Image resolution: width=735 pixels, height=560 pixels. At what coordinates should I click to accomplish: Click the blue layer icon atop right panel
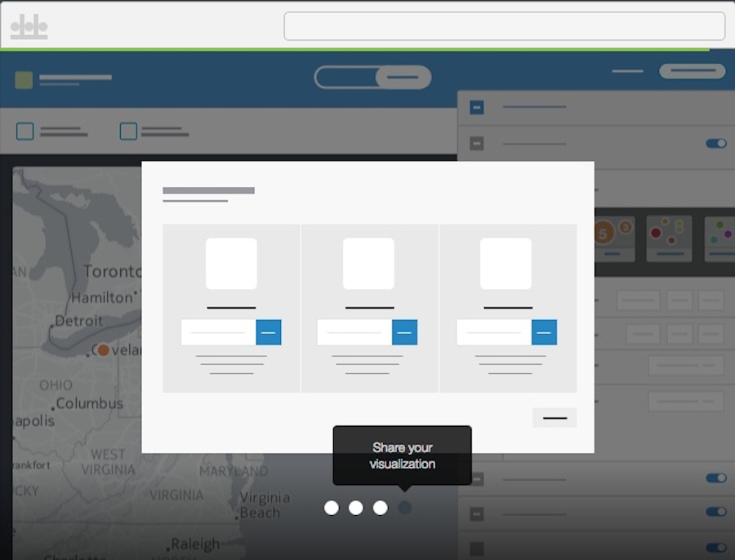pyautogui.click(x=477, y=108)
